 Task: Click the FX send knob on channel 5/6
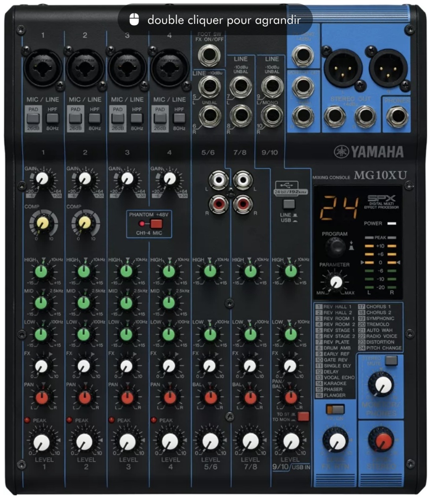tap(210, 366)
